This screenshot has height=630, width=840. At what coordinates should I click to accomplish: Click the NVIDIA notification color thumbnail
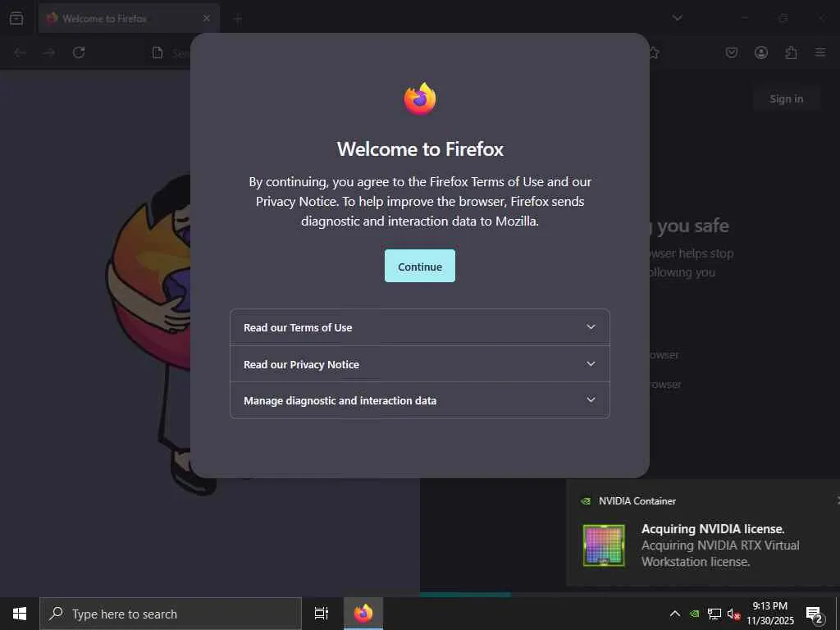604,546
